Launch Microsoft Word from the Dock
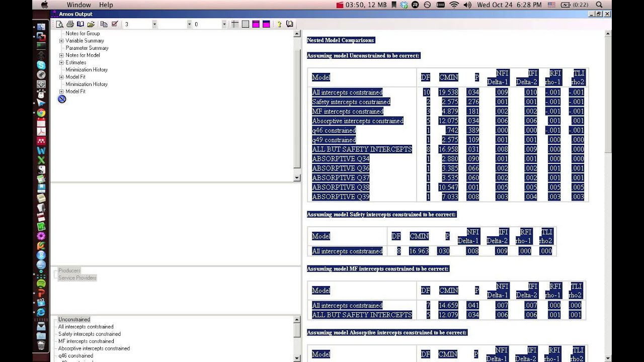Viewport: 644px width, 362px height. click(41, 151)
